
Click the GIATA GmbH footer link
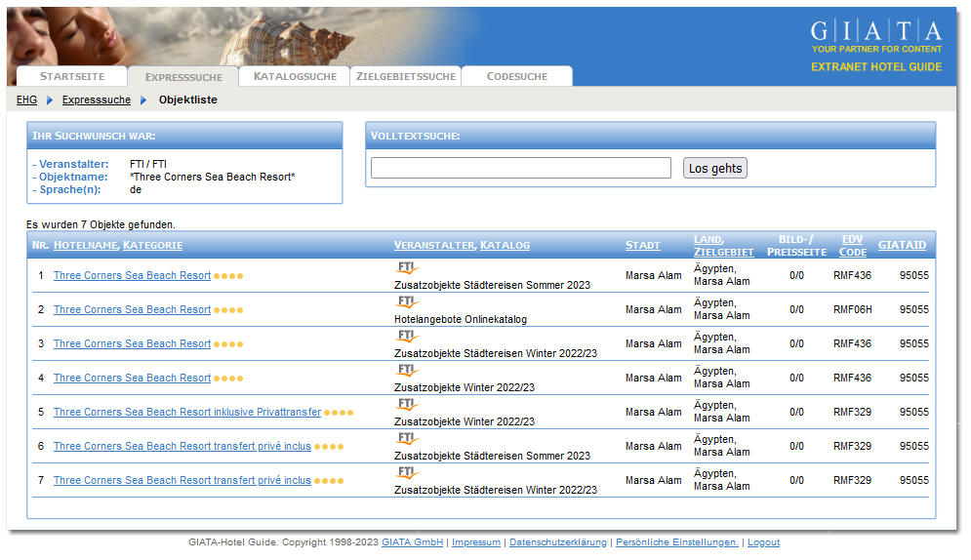[x=413, y=542]
